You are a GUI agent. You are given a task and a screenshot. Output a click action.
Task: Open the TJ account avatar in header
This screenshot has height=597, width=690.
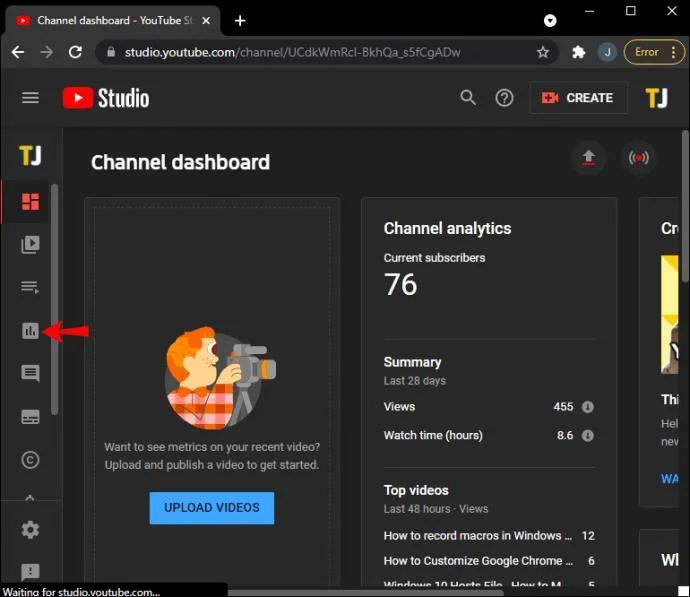tap(656, 98)
